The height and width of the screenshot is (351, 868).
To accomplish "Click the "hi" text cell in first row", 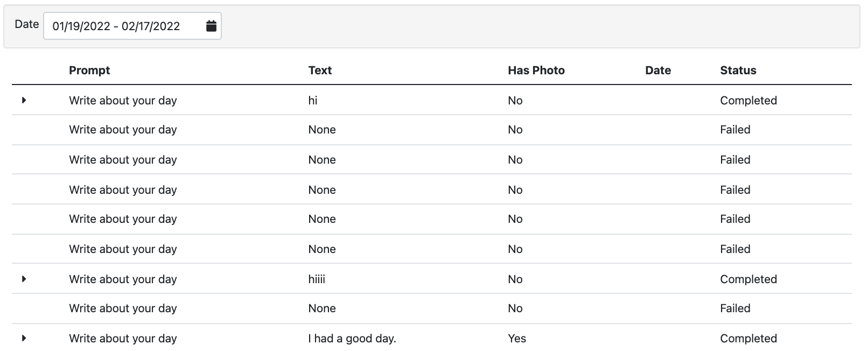I will coord(313,100).
